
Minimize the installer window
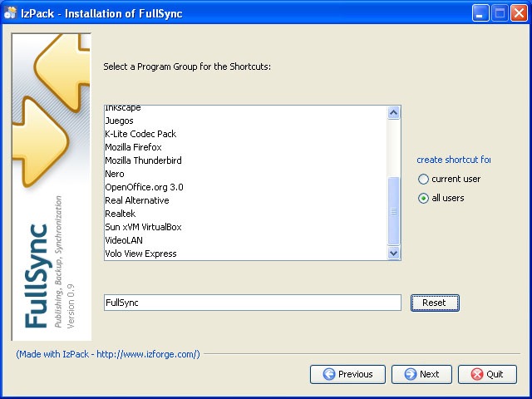480,13
